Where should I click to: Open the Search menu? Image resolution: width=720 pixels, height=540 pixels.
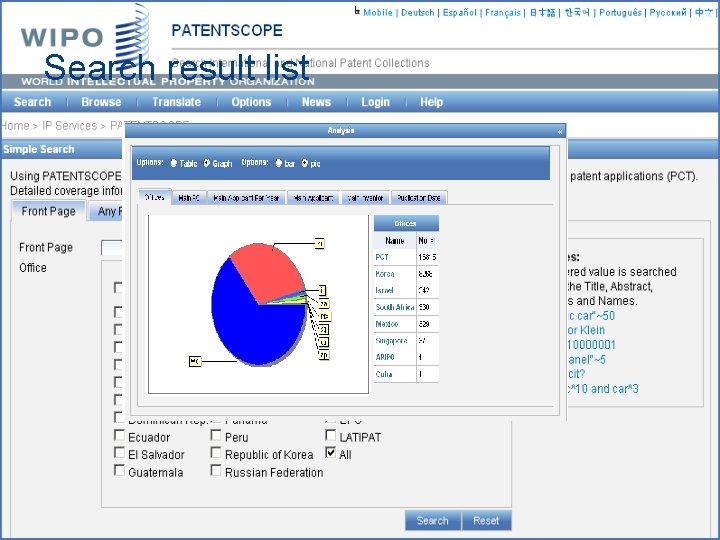pos(32,102)
